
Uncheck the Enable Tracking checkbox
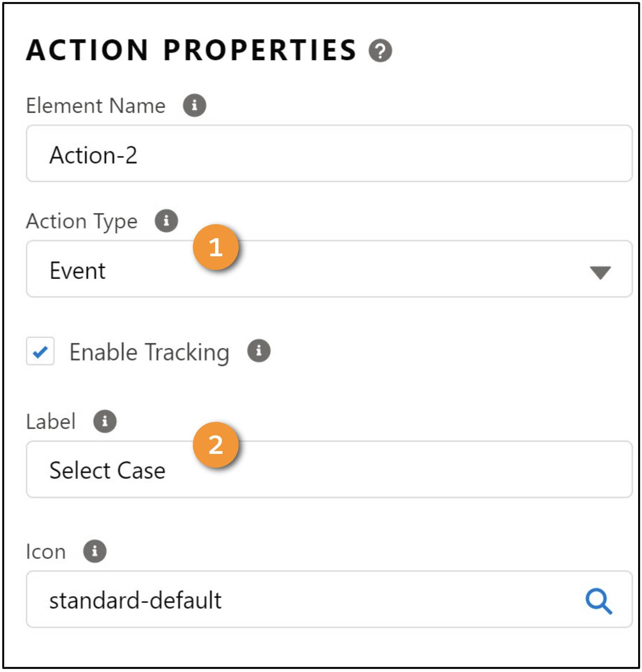tap(40, 351)
